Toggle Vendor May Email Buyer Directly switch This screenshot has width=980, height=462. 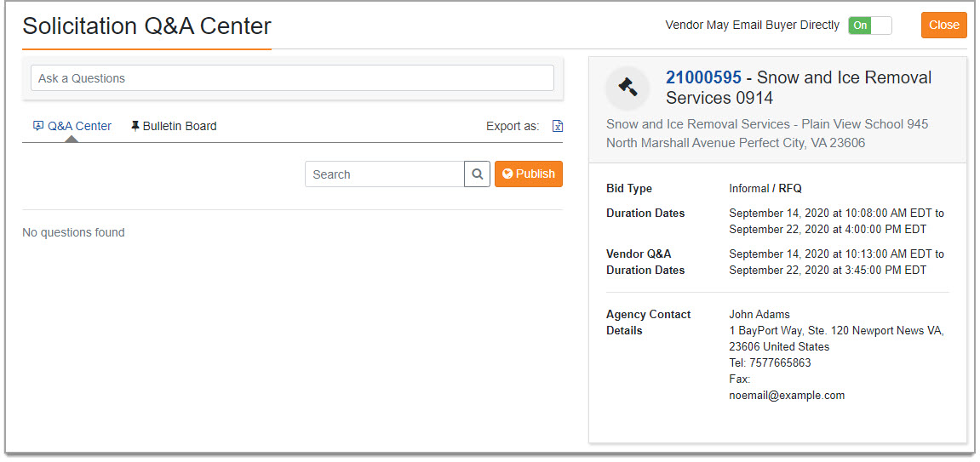point(869,26)
